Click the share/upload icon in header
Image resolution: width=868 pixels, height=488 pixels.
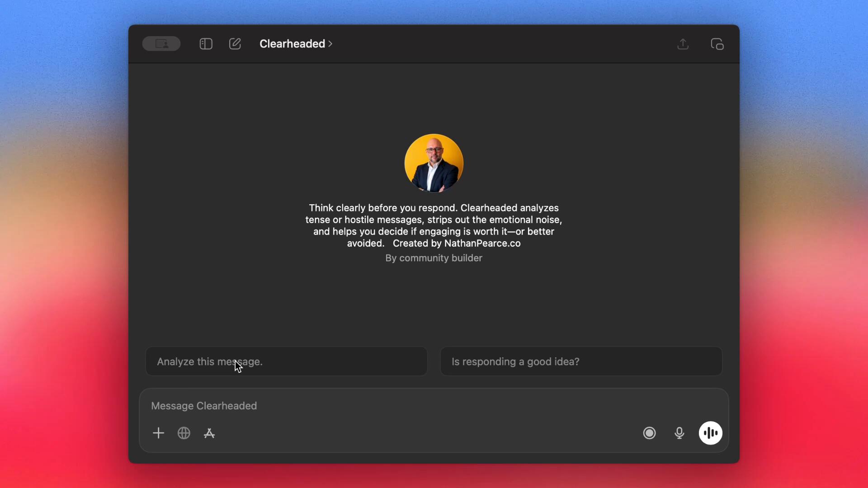click(x=683, y=44)
